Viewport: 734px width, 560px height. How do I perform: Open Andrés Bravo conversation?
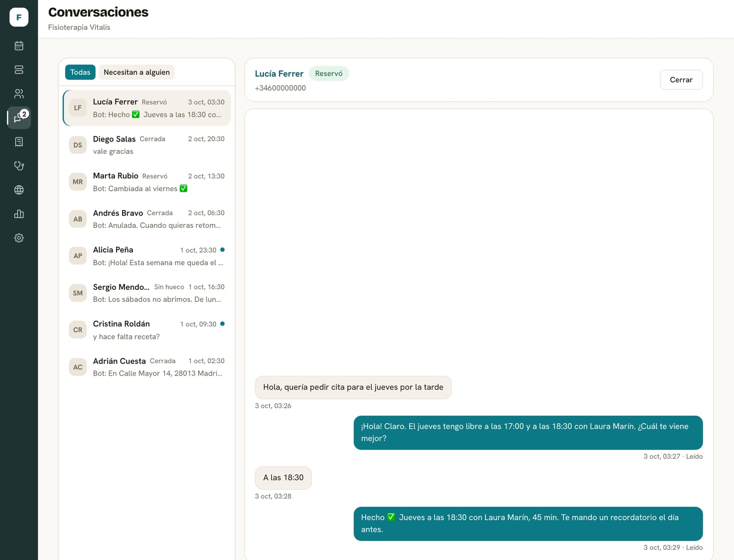tap(147, 219)
